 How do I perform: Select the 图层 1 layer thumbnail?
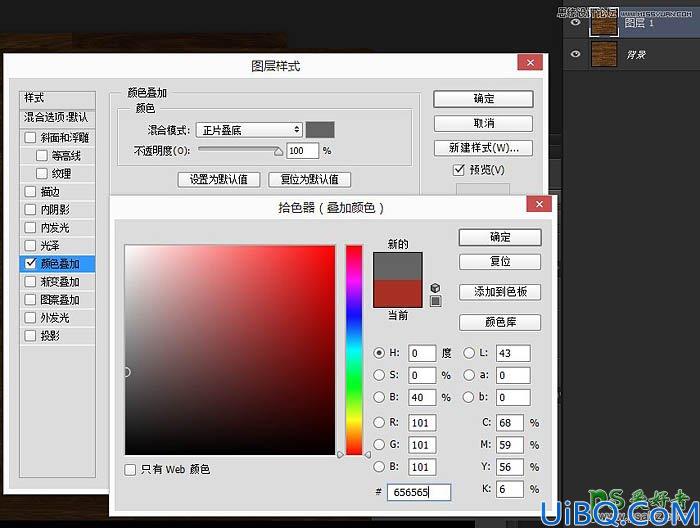[x=604, y=22]
